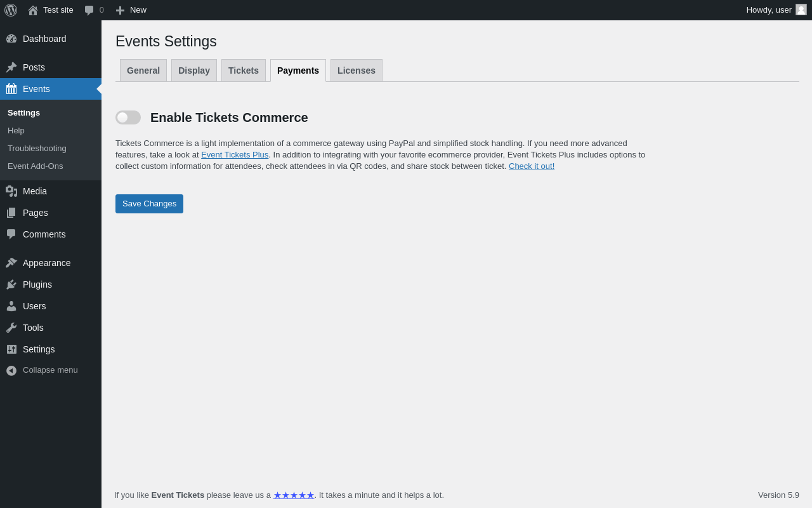Open Troubleshooting in Events submenu
Viewport: 812px width, 508px height.
click(37, 149)
